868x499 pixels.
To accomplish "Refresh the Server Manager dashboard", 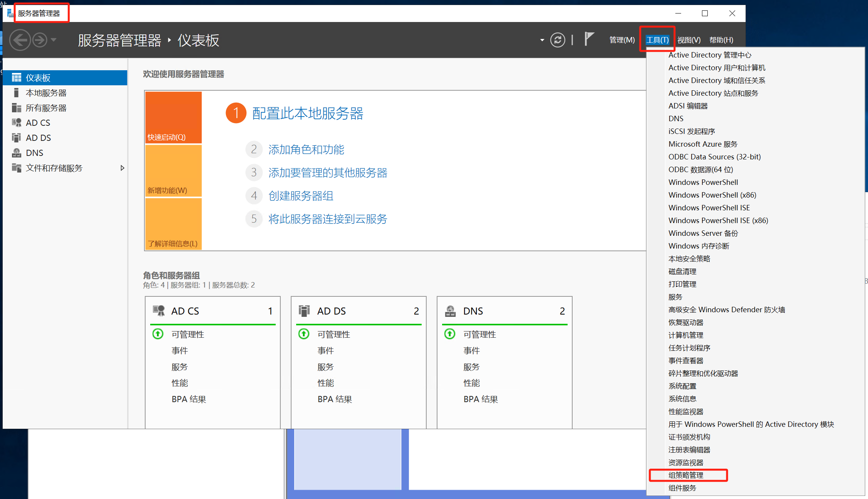I will [x=558, y=40].
